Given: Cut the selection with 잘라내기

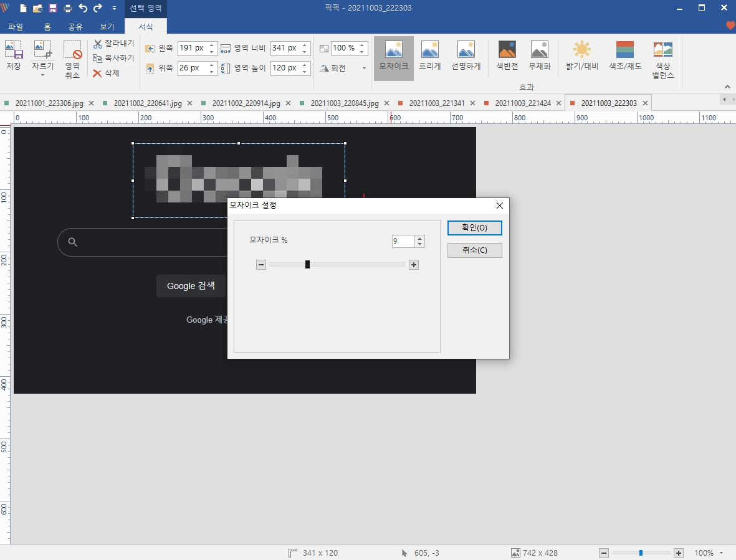Looking at the screenshot, I should [113, 44].
